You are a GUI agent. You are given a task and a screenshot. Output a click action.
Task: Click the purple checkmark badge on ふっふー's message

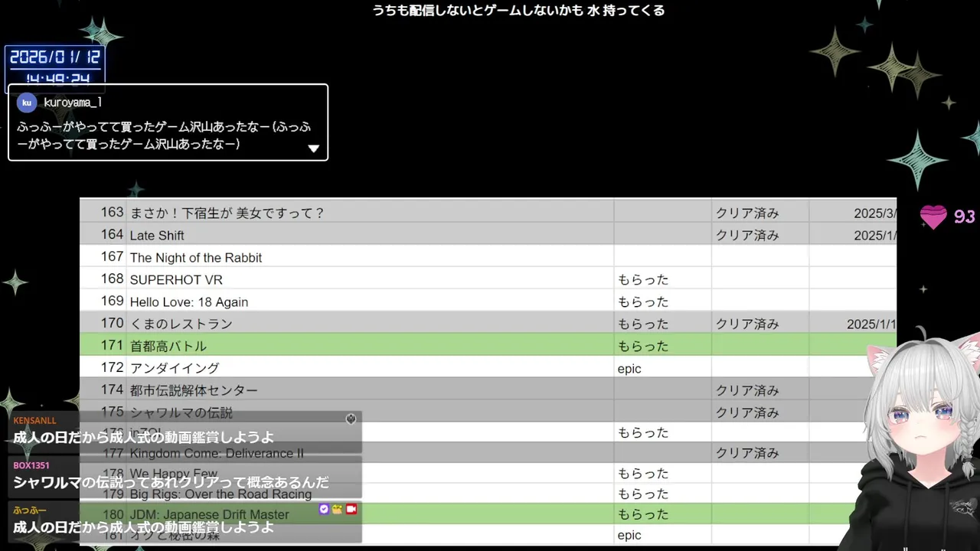324,509
